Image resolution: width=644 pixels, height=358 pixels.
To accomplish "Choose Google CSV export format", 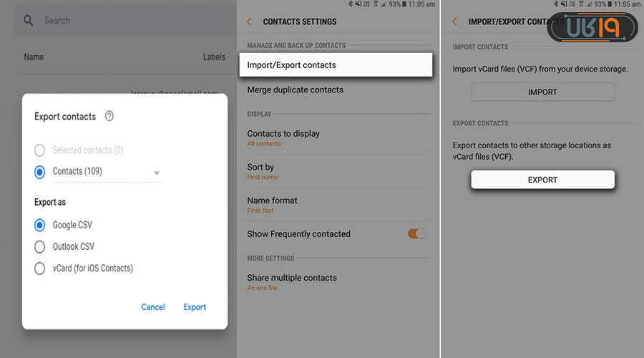I will point(40,225).
